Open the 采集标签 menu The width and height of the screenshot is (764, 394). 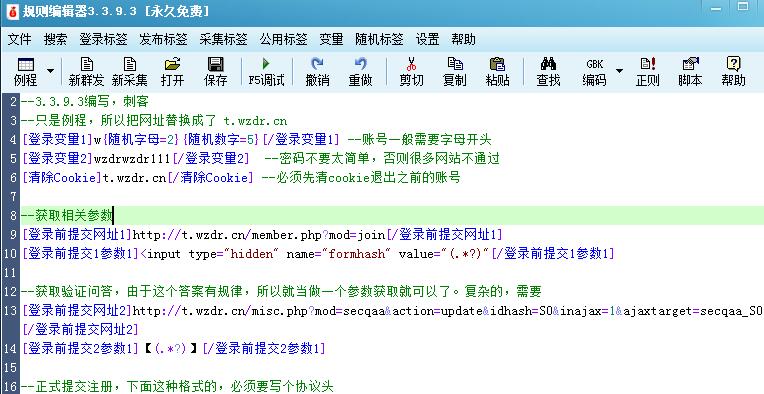223,39
